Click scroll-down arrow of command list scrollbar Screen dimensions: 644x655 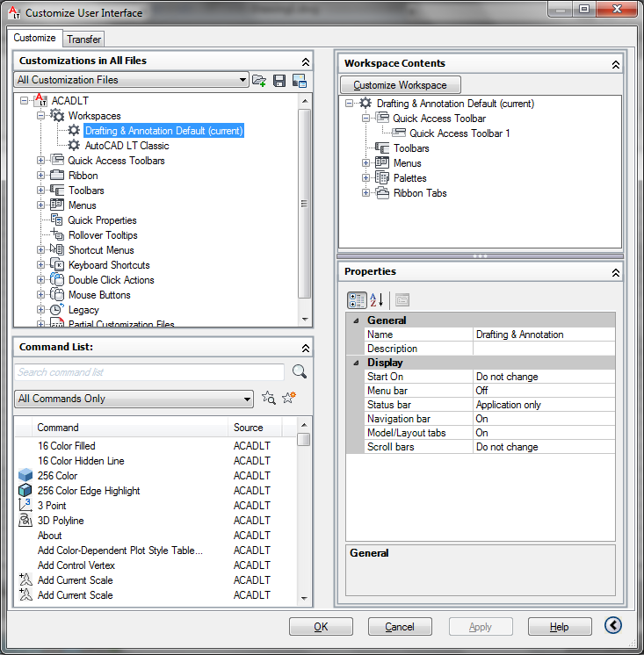[x=304, y=598]
